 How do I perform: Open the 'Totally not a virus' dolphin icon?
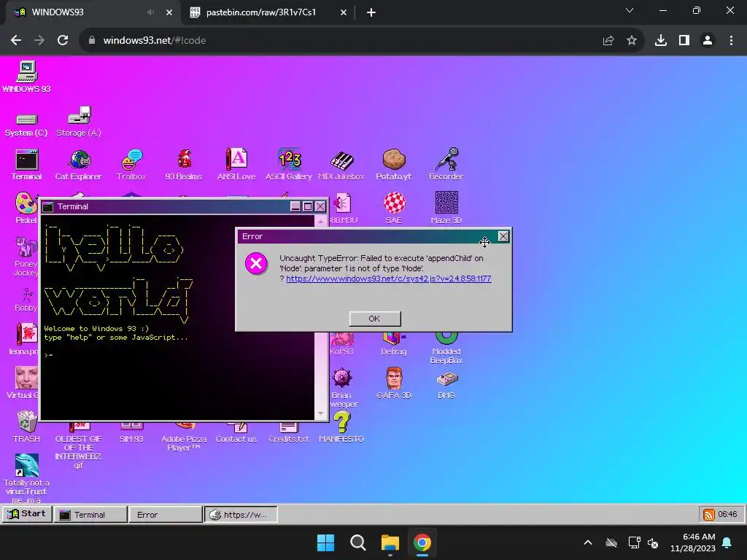[27, 478]
